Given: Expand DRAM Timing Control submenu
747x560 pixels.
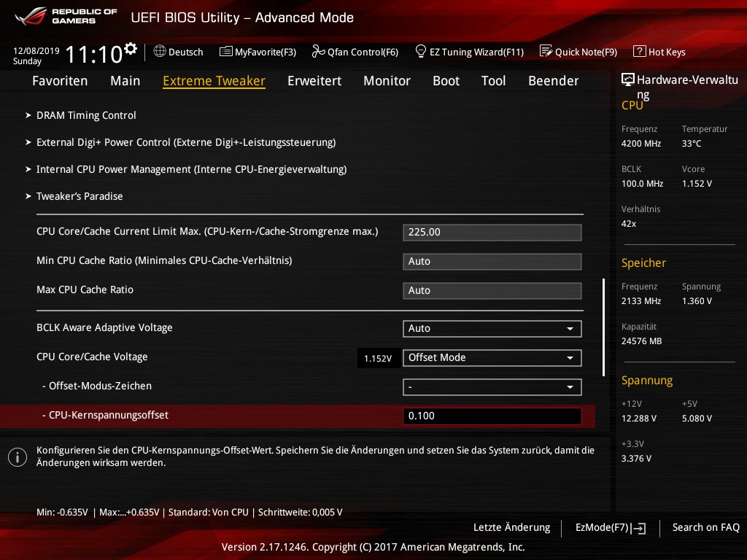Looking at the screenshot, I should pyautogui.click(x=86, y=115).
